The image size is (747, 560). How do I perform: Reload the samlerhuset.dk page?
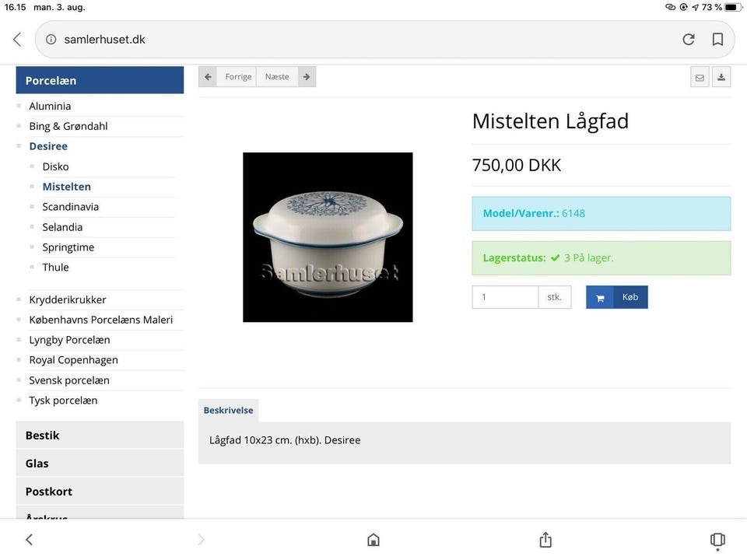(x=688, y=39)
